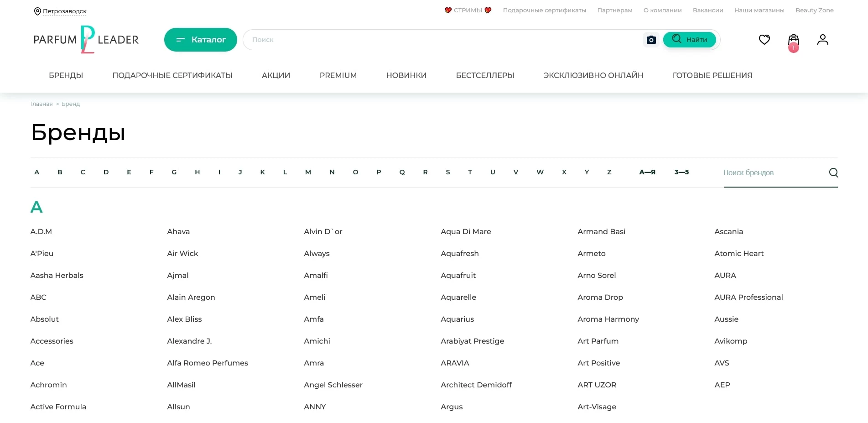Click the camera image search icon
This screenshot has height=423, width=868.
pyautogui.click(x=651, y=40)
